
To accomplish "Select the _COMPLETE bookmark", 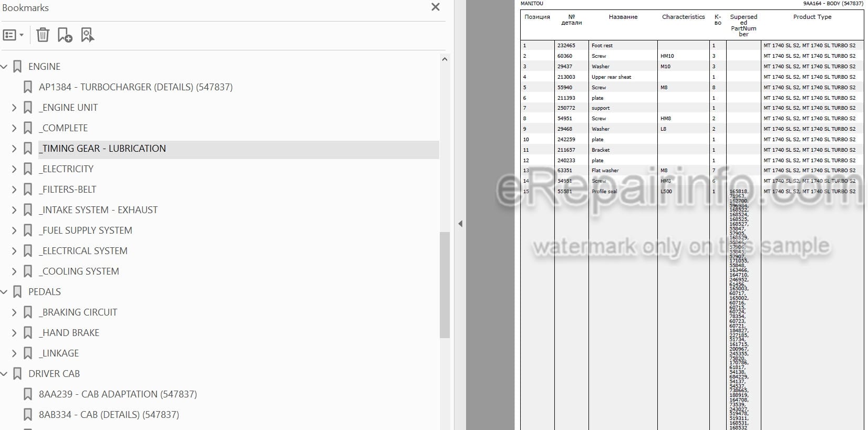I will pyautogui.click(x=63, y=128).
